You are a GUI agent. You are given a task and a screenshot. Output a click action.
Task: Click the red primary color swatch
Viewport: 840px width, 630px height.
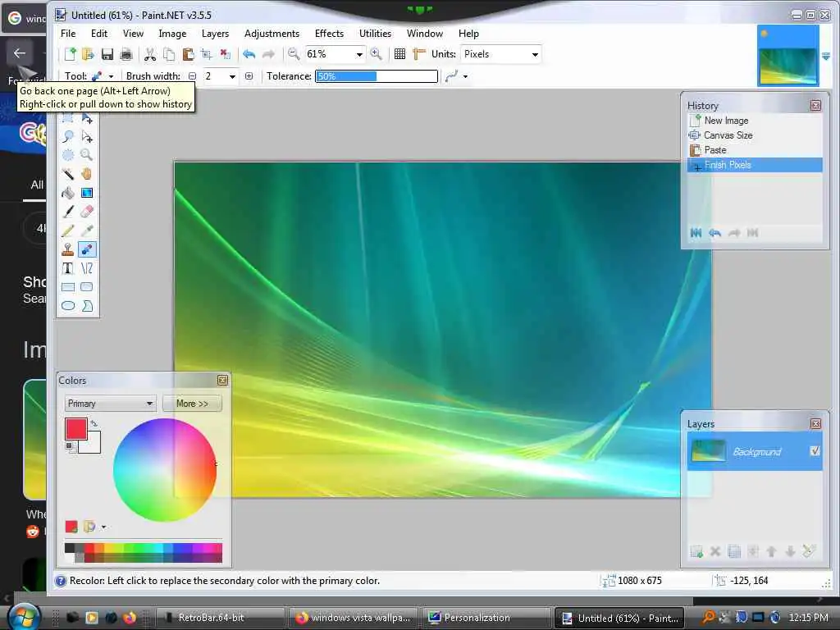click(76, 429)
